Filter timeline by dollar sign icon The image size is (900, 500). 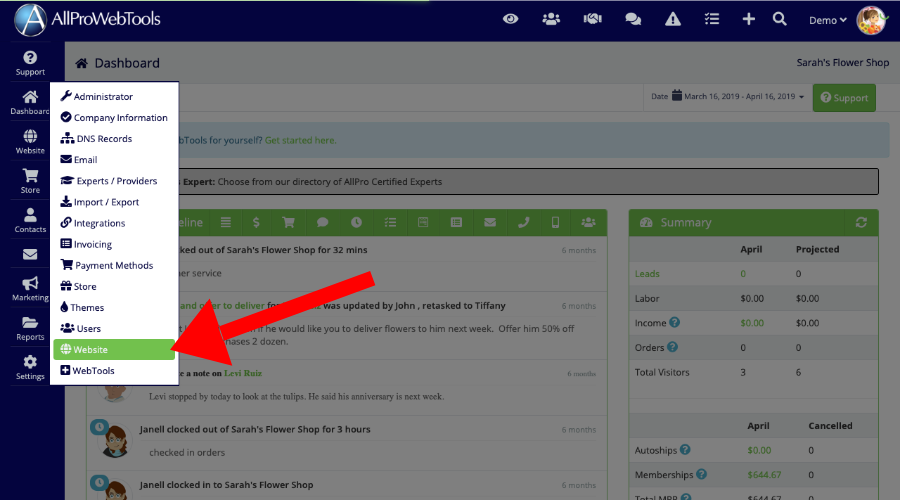coord(257,222)
